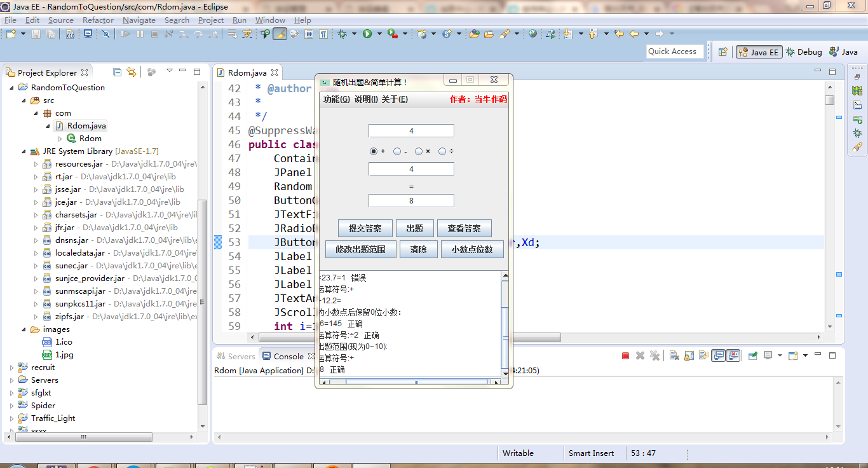Screen dimensions: 868x468
Task: Click Link with Editor in Project Explorer
Action: [132, 72]
